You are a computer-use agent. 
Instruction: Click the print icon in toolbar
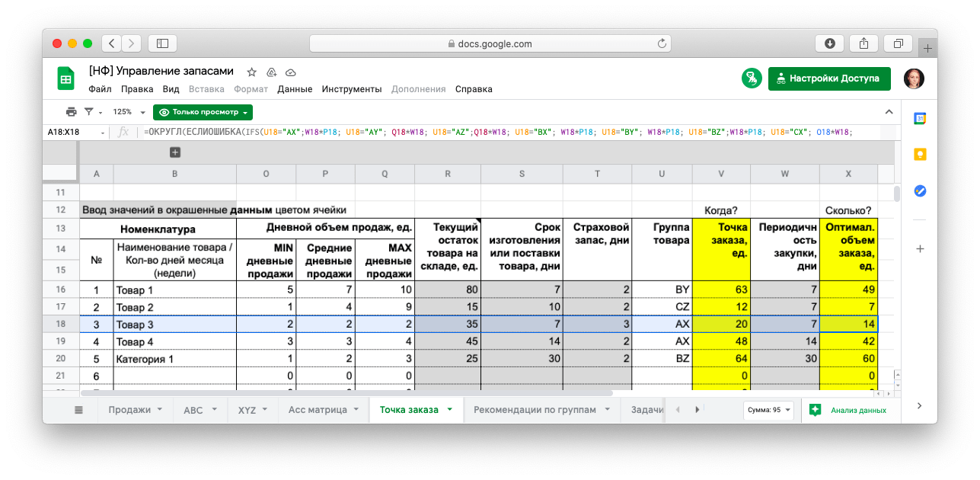[x=71, y=112]
